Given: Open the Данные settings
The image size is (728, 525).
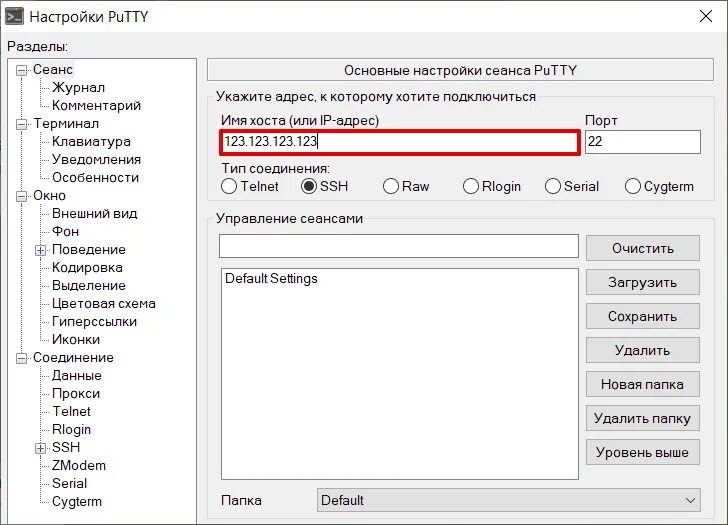Looking at the screenshot, I should coord(77,376).
